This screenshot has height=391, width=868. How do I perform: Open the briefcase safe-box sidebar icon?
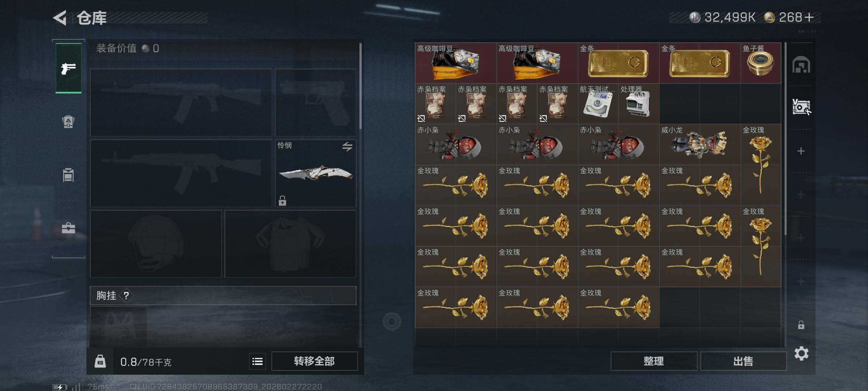point(68,228)
